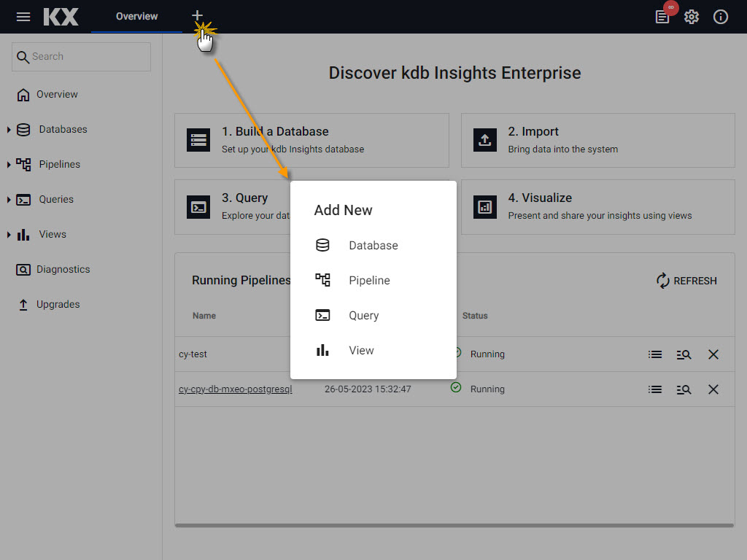
Task: Click the Pipeline icon in Add New
Action: pyautogui.click(x=322, y=280)
